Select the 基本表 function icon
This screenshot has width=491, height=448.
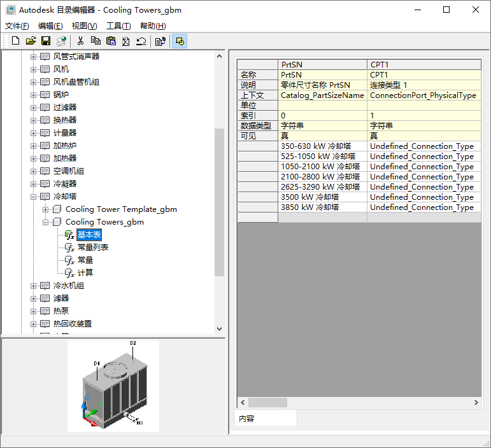[x=69, y=235]
